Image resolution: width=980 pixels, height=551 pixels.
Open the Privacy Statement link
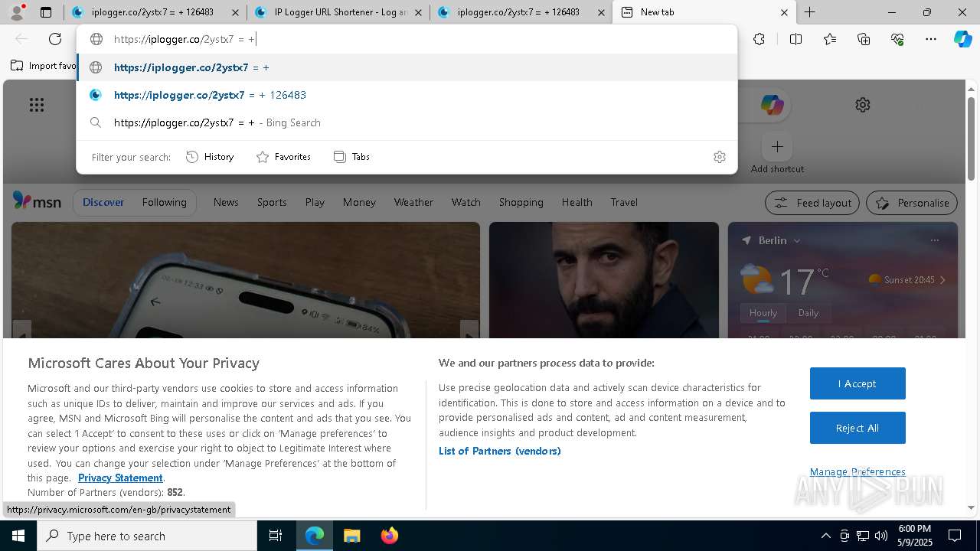pyautogui.click(x=120, y=478)
